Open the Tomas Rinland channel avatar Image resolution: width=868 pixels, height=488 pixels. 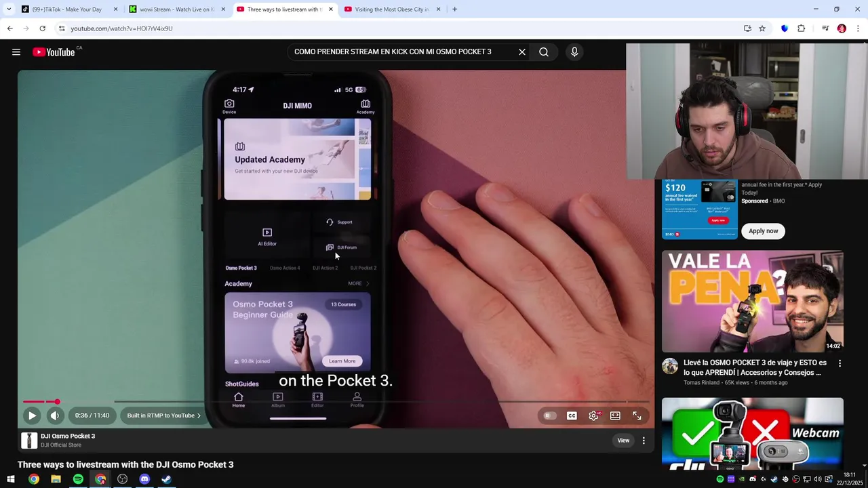point(670,367)
